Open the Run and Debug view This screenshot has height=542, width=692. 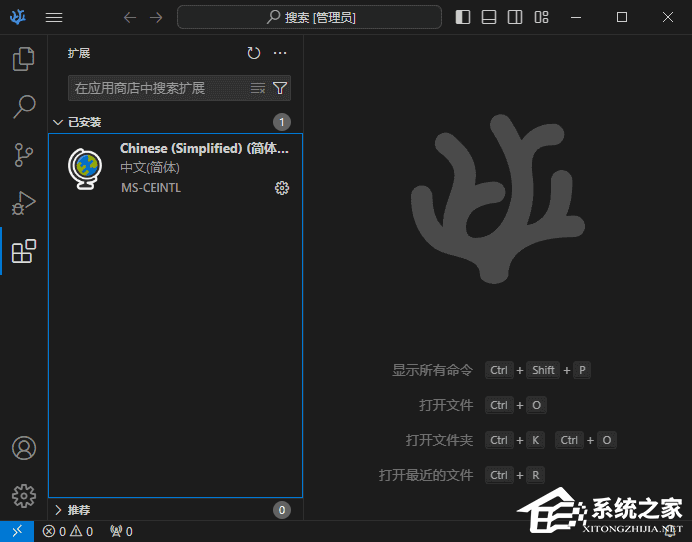click(24, 203)
